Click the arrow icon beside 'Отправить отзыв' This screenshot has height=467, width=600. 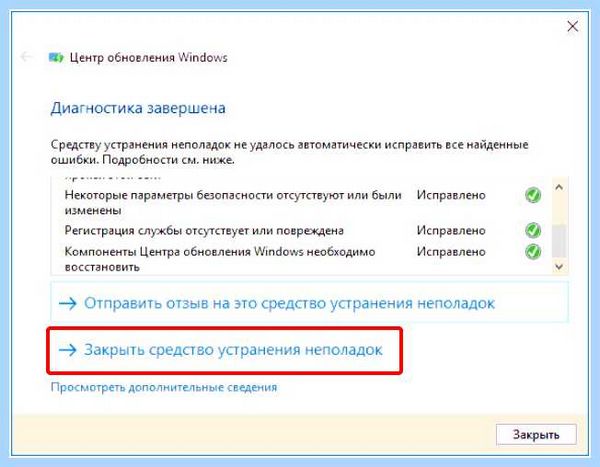68,304
